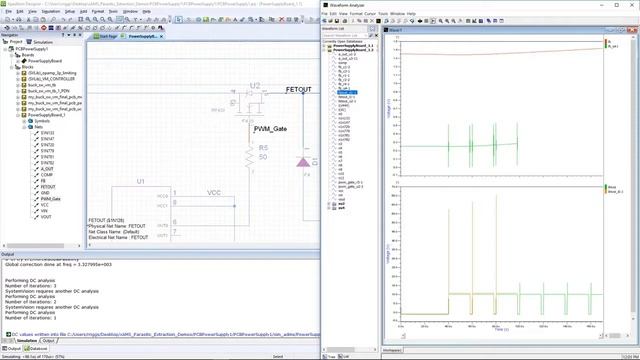Close the Navigator pane with its X
640x360 pixels.
click(80, 35)
